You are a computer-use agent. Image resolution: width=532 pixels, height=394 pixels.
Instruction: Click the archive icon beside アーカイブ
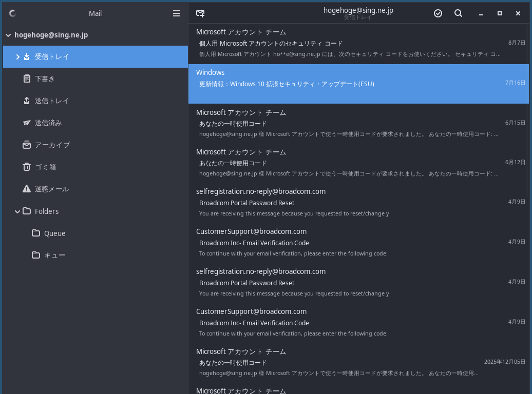click(x=27, y=145)
